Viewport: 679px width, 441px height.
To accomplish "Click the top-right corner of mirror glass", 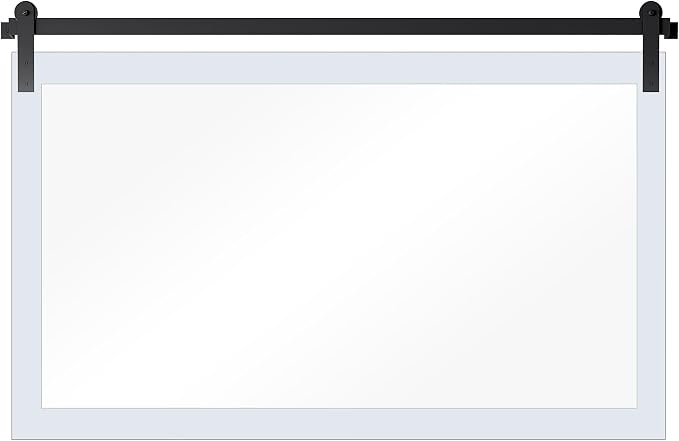I will tap(636, 85).
